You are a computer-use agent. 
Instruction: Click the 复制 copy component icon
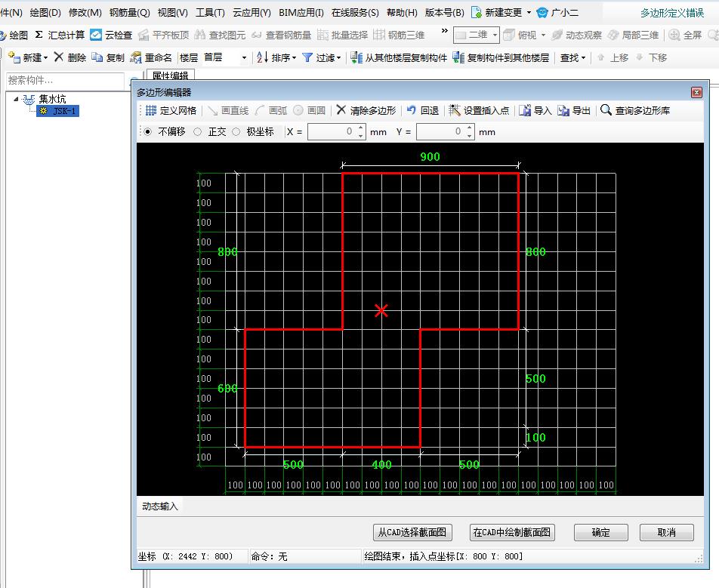click(x=97, y=57)
